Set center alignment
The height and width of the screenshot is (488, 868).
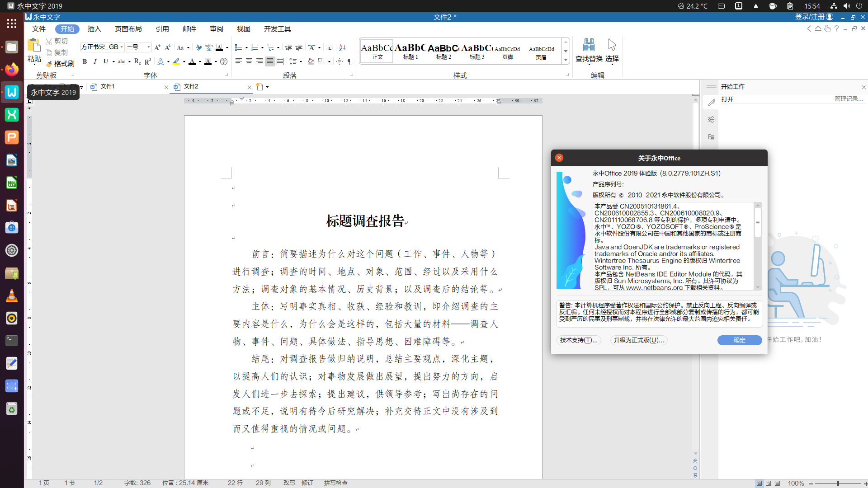coord(249,61)
